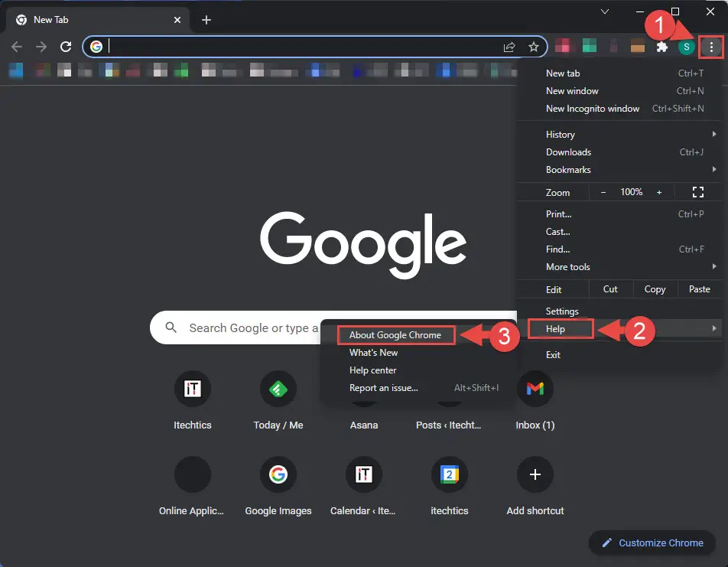Open the Google Images shortcut
This screenshot has height=567, width=728.
point(278,485)
